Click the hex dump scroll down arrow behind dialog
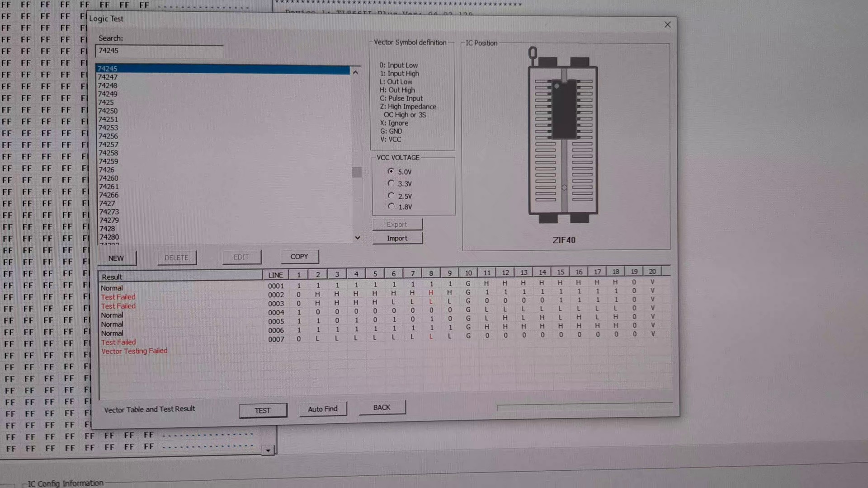Viewport: 868px width, 488px height. [268, 450]
